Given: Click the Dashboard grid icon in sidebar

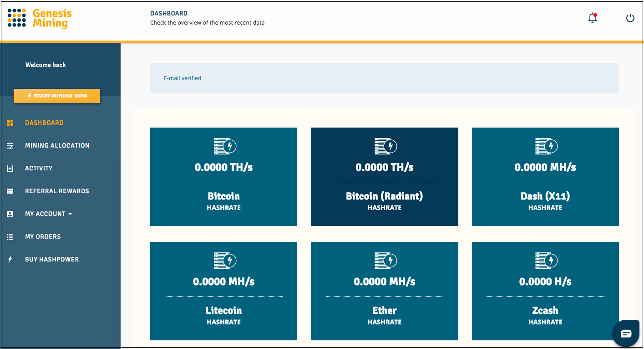Looking at the screenshot, I should pos(10,123).
